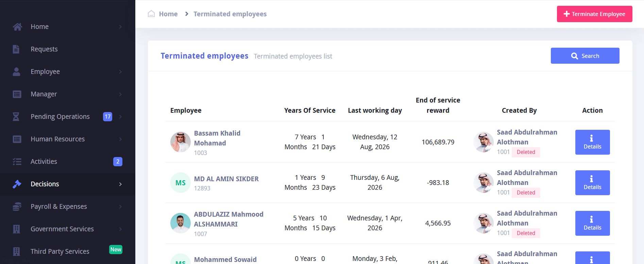Open the Activities menu item
The image size is (644, 264).
coord(68,161)
